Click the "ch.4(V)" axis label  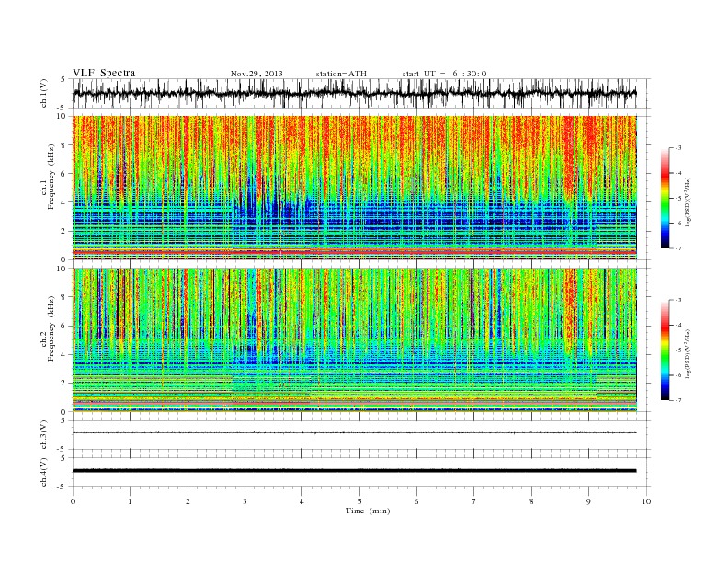click(x=44, y=472)
